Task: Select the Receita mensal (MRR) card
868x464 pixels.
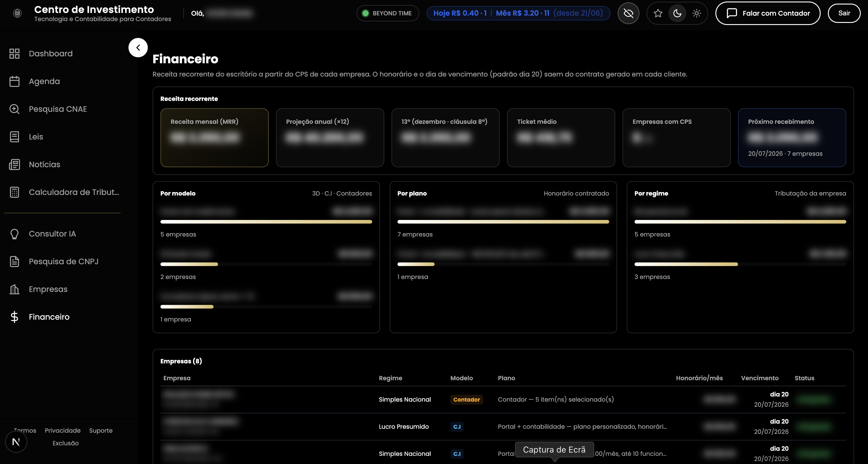Action: (x=214, y=137)
